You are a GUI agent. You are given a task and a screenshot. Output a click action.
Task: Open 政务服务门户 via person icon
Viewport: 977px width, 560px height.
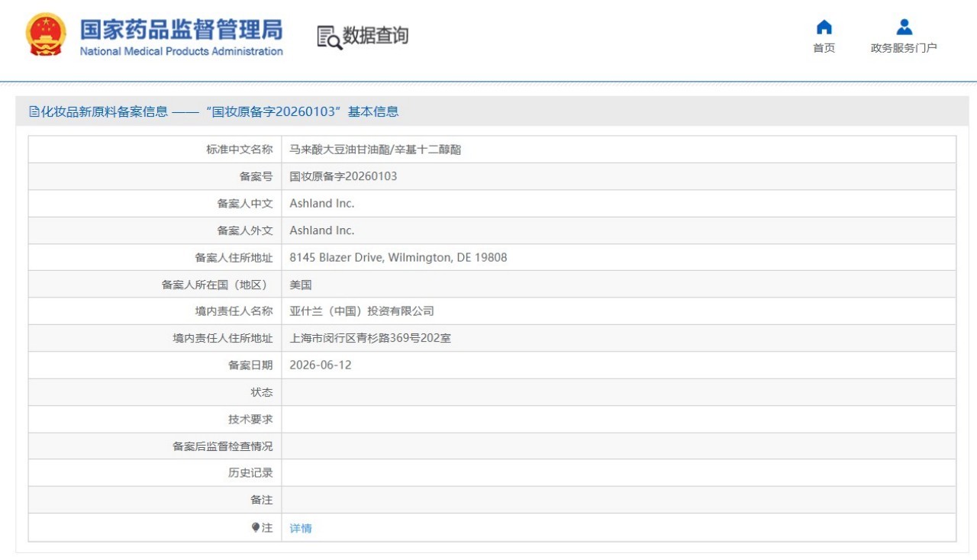[x=904, y=27]
